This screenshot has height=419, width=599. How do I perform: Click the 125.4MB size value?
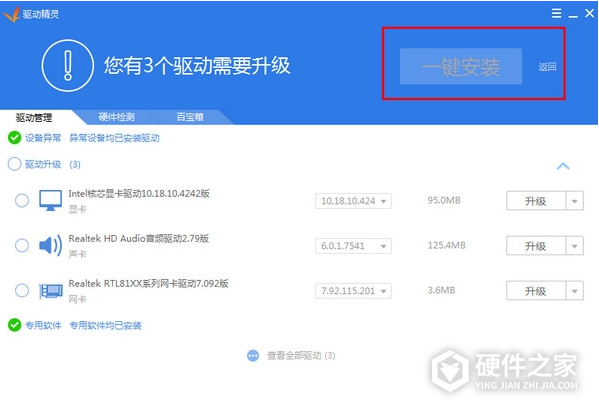point(447,245)
